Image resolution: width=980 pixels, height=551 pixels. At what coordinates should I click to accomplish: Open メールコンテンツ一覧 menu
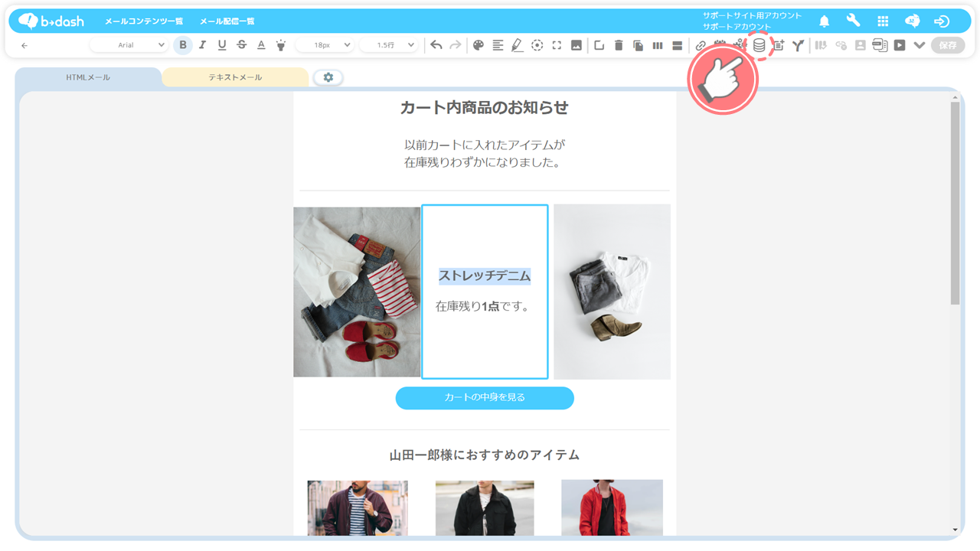tap(144, 21)
